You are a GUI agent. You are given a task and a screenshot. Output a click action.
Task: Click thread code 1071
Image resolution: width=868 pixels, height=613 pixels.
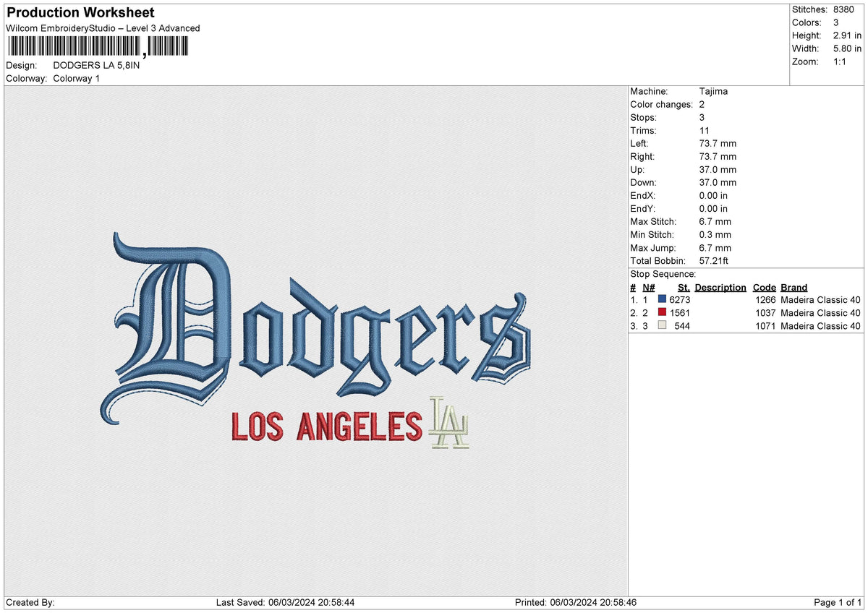765,325
